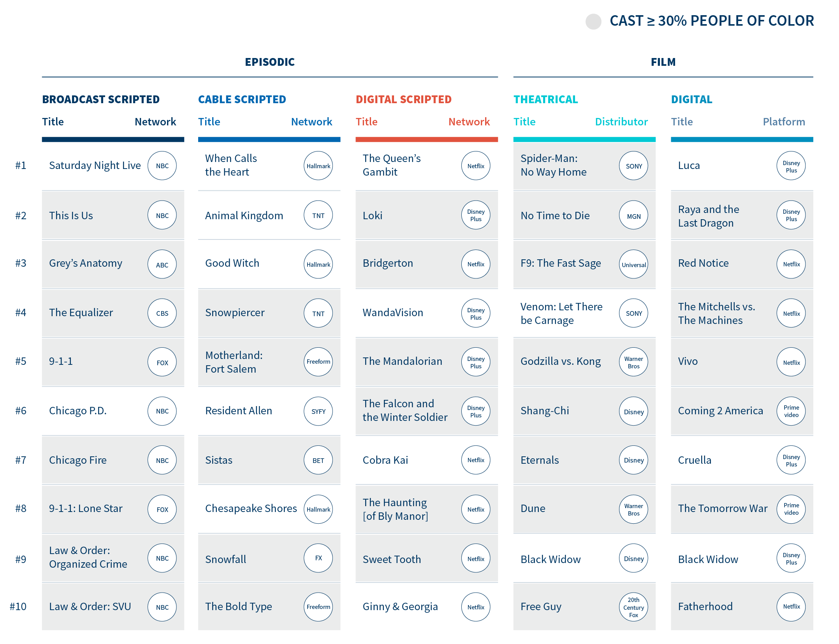The height and width of the screenshot is (644, 839).
Task: Click the #10 rank label
Action: 18,607
